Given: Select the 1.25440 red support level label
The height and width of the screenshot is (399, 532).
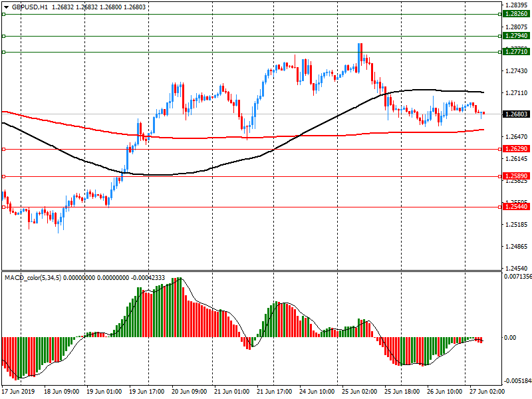Looking at the screenshot, I should pos(517,207).
